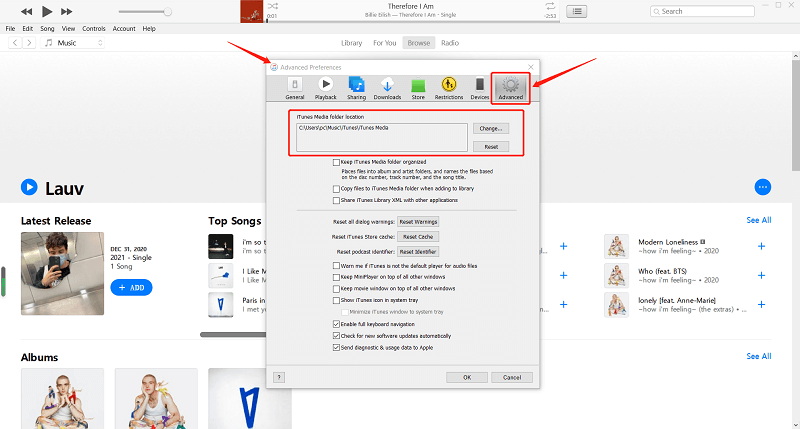Enable Keep iTunes Media folder organized
Image resolution: width=800 pixels, height=429 pixels.
pyautogui.click(x=336, y=162)
